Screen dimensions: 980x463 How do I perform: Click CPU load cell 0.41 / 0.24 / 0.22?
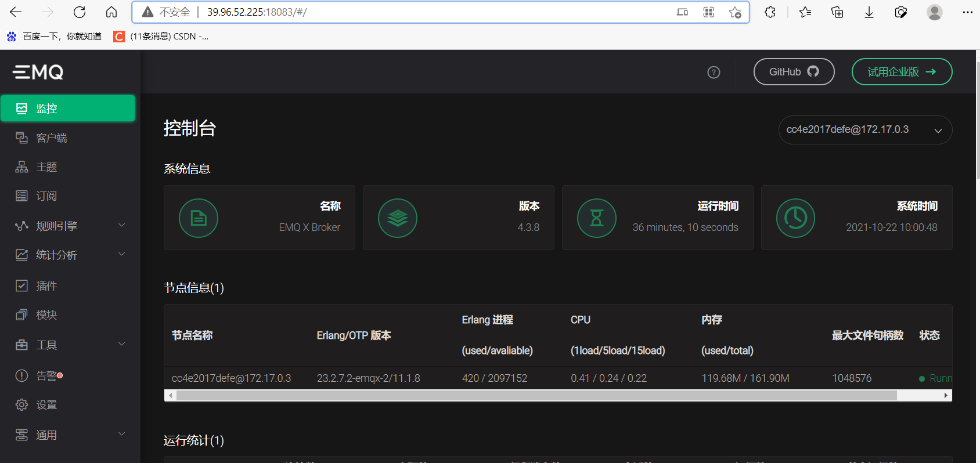click(608, 378)
